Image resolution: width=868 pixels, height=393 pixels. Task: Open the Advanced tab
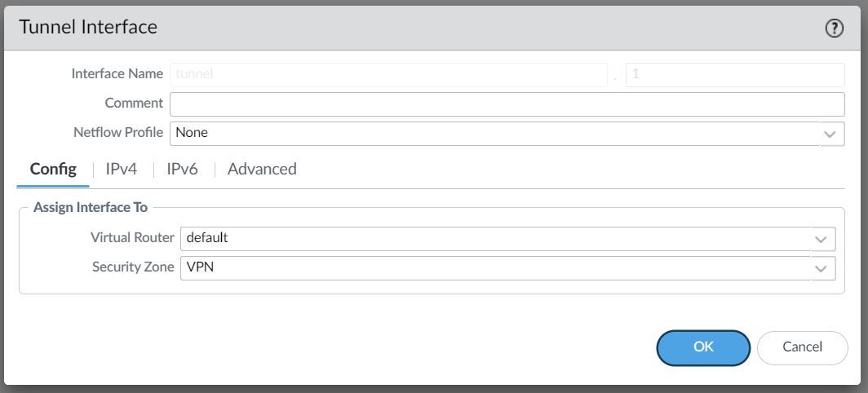262,169
